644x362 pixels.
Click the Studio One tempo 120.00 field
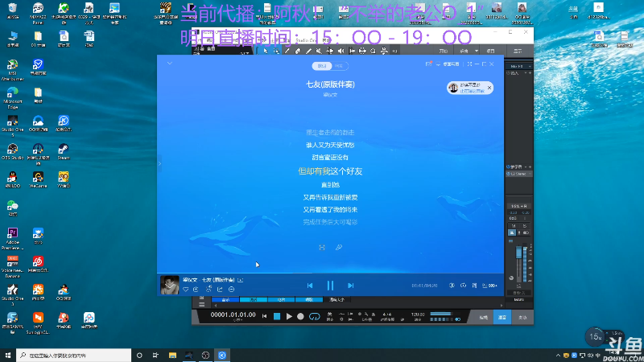coord(418,315)
